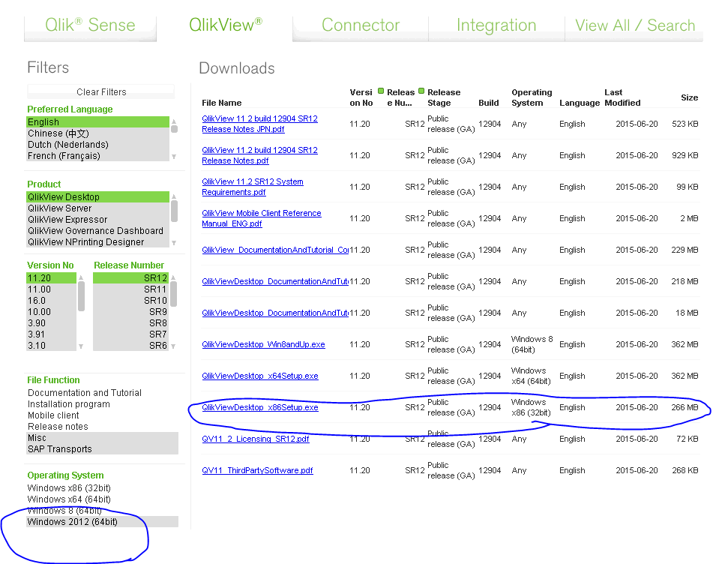
Task: Select release number SR12
Action: 131,277
